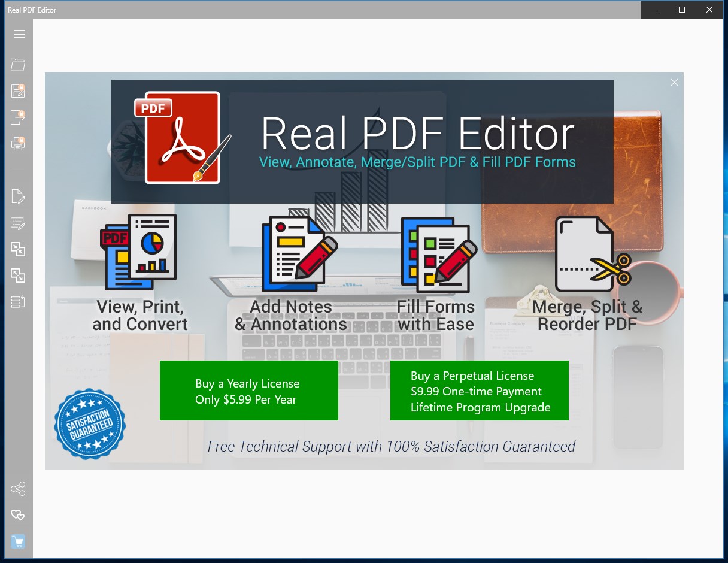The image size is (728, 563).
Task: Click the split PDF outward-arrows icon
Action: 18,275
